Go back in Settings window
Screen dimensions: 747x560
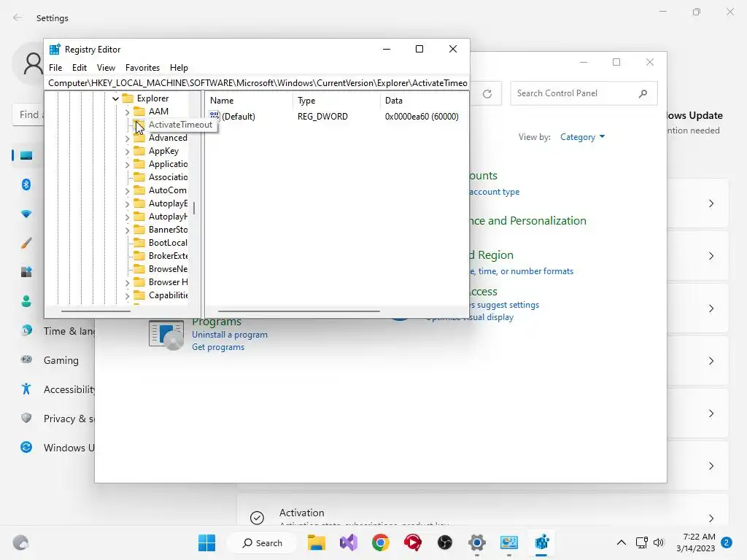[18, 17]
